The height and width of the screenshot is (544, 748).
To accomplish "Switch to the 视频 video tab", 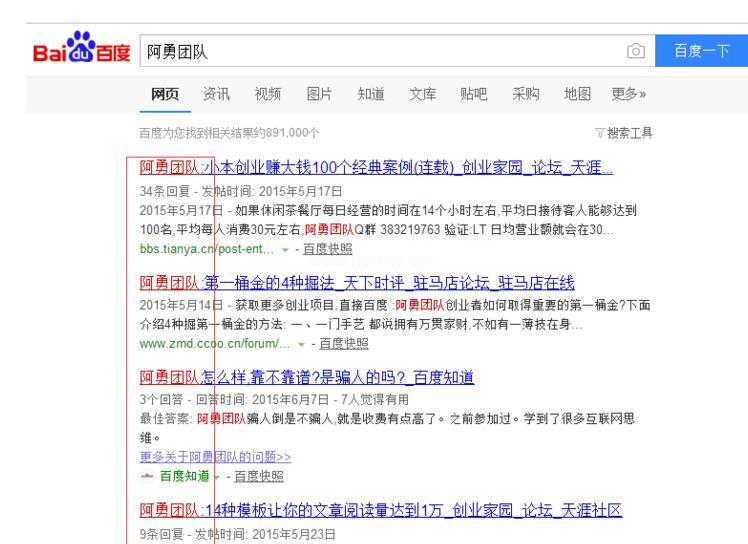I will point(268,95).
